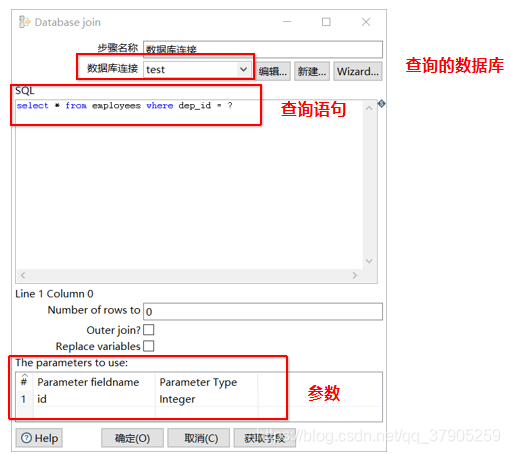The width and height of the screenshot is (510, 454).
Task: Select the 'Integer' parameter type cell
Action: pos(207,399)
